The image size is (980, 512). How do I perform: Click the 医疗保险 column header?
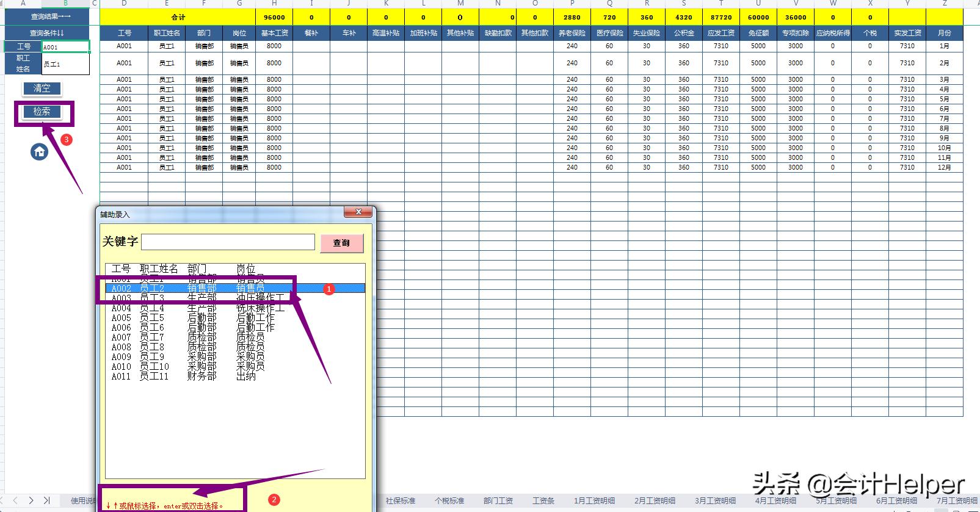(609, 33)
